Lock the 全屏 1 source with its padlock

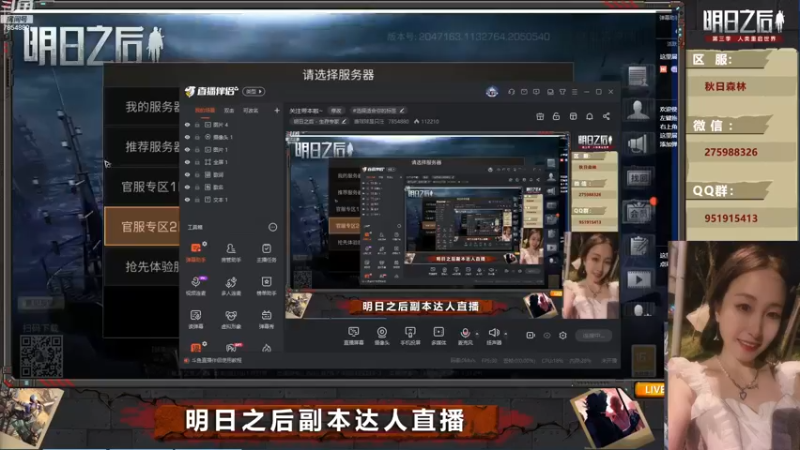point(197,162)
